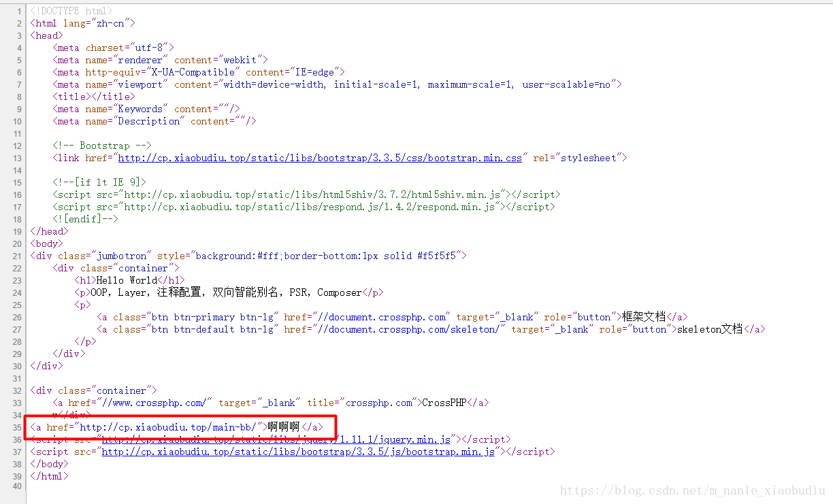Screen dimensions: 833x504
Task: Click the jumbotron div line
Action: (x=248, y=256)
